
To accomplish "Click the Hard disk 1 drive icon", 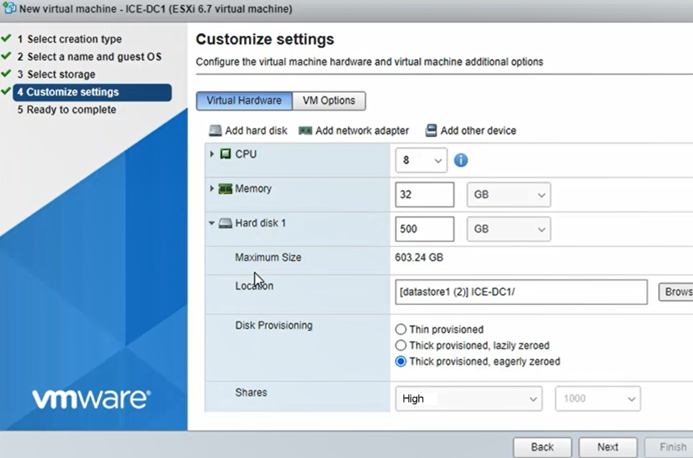I will click(225, 223).
